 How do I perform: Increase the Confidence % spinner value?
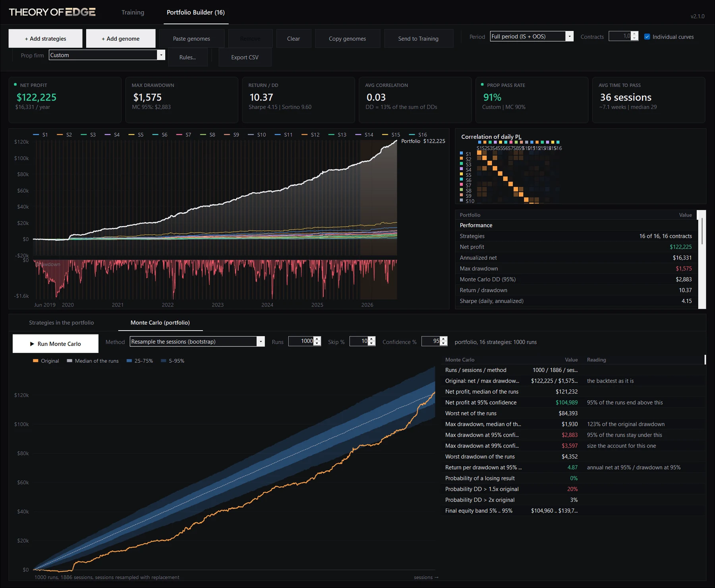point(444,339)
